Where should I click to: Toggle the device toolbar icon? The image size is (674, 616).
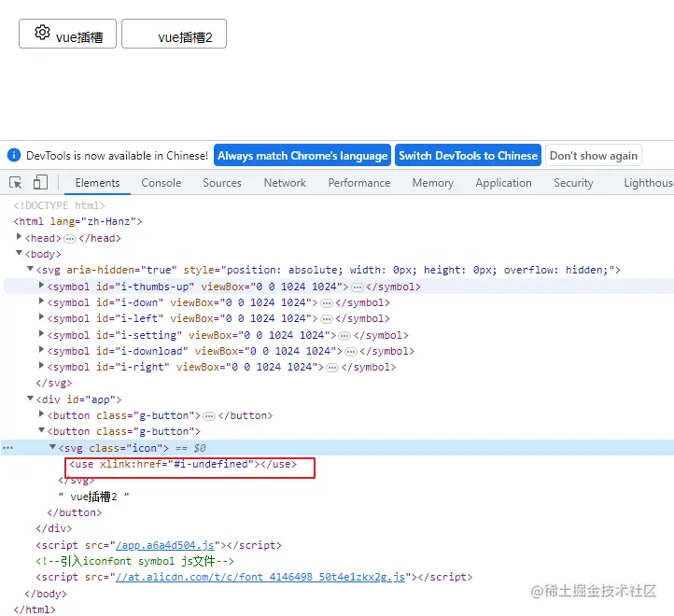[40, 182]
